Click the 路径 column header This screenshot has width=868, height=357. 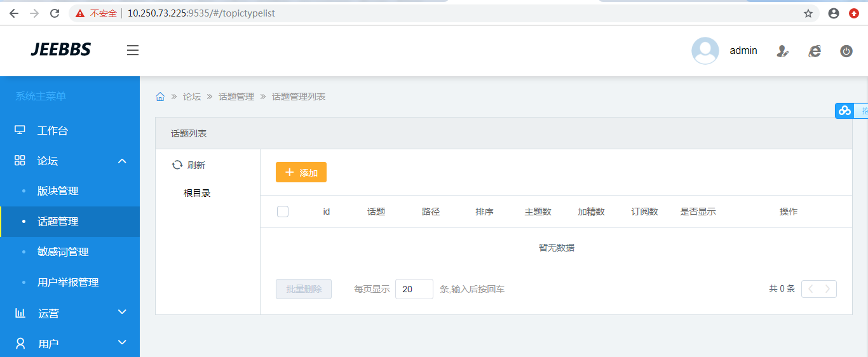point(431,212)
